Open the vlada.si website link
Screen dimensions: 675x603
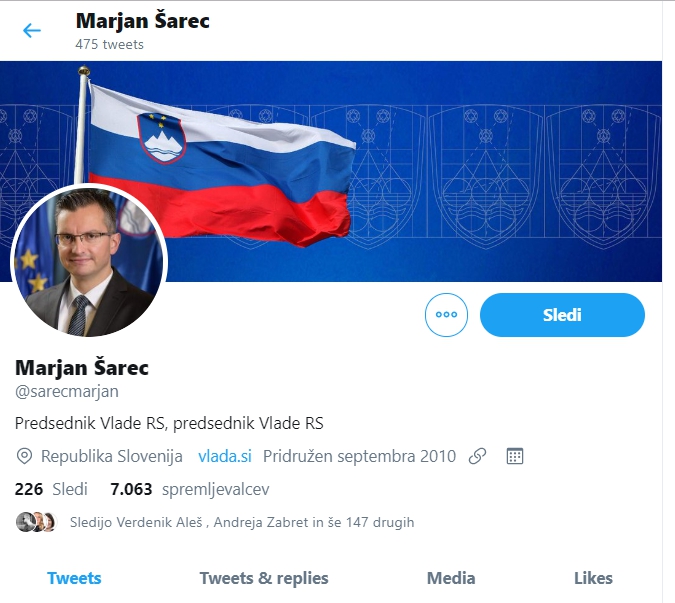pyautogui.click(x=225, y=456)
